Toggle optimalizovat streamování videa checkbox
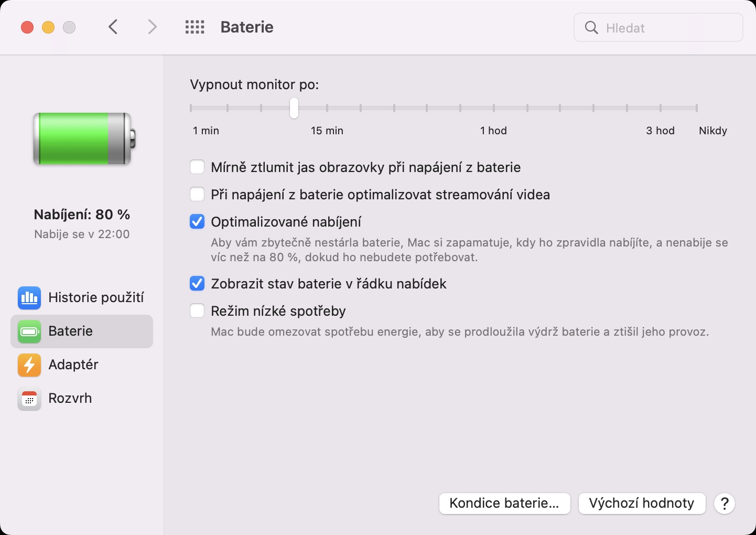The width and height of the screenshot is (756, 535). tap(197, 195)
